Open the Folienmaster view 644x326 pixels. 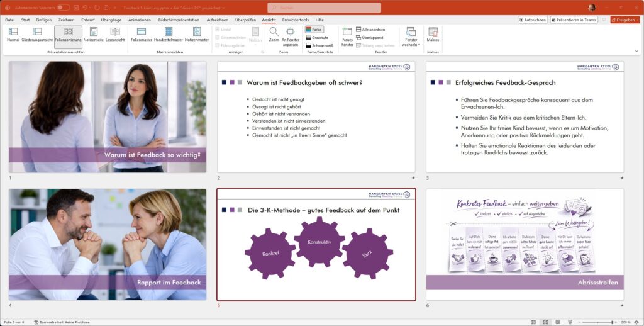(x=142, y=34)
